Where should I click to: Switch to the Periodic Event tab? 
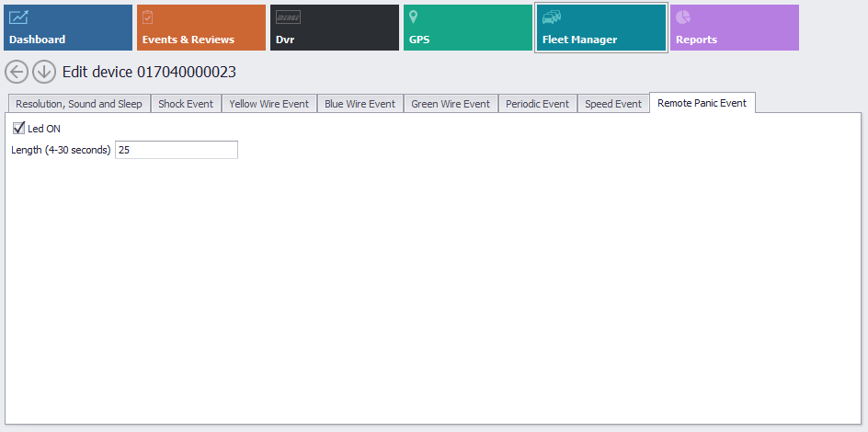pyautogui.click(x=537, y=104)
